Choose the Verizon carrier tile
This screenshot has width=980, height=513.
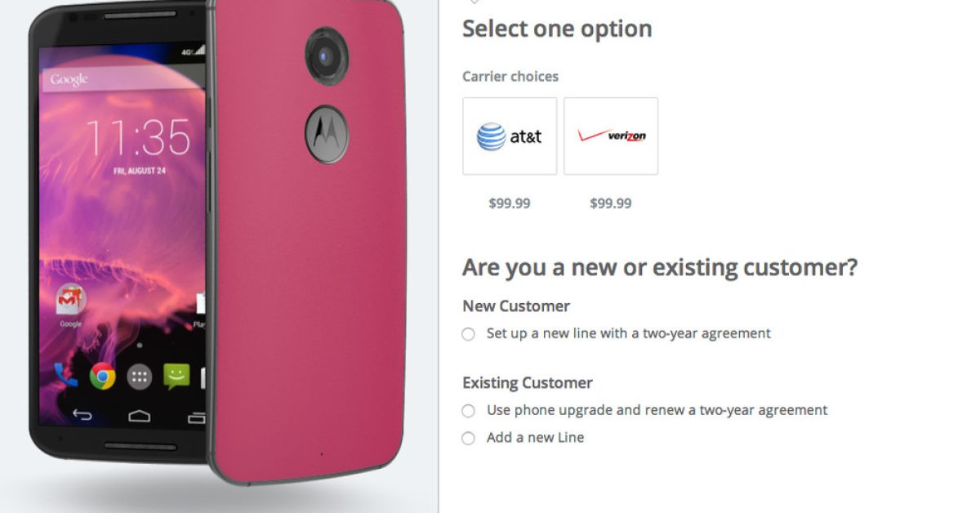[x=611, y=136]
